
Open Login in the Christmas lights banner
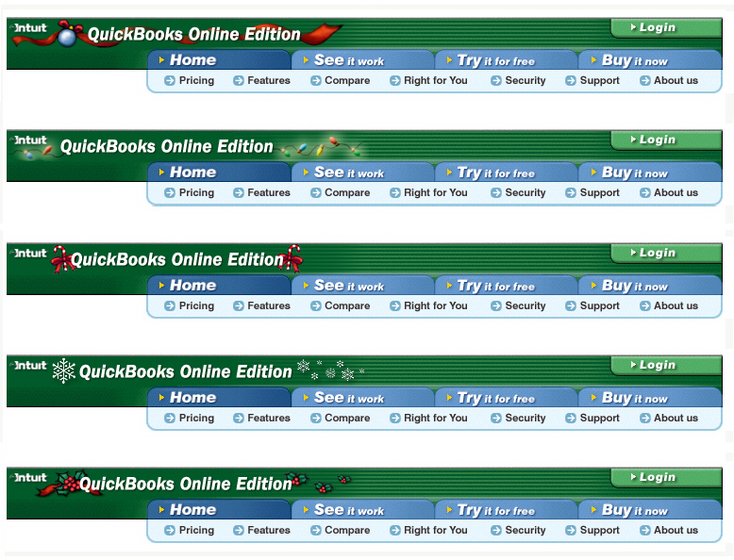pos(666,140)
